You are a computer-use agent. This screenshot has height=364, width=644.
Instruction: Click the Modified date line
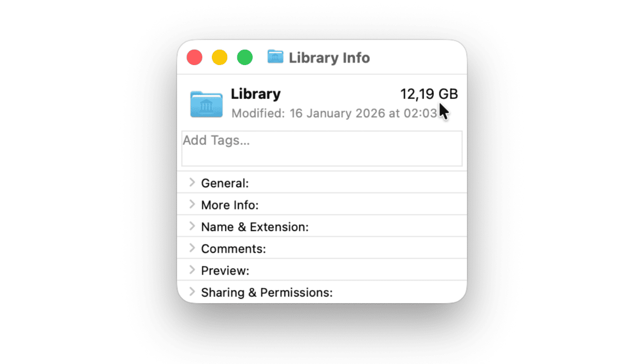click(x=335, y=113)
